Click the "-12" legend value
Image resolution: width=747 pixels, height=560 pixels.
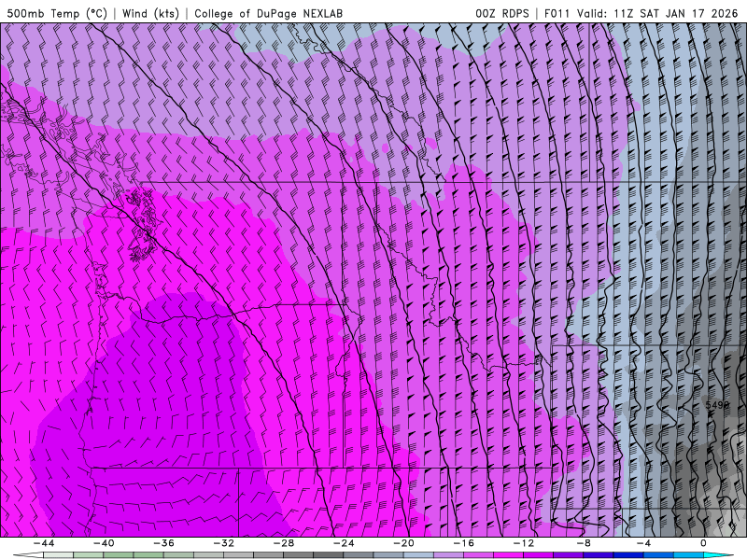[524, 543]
